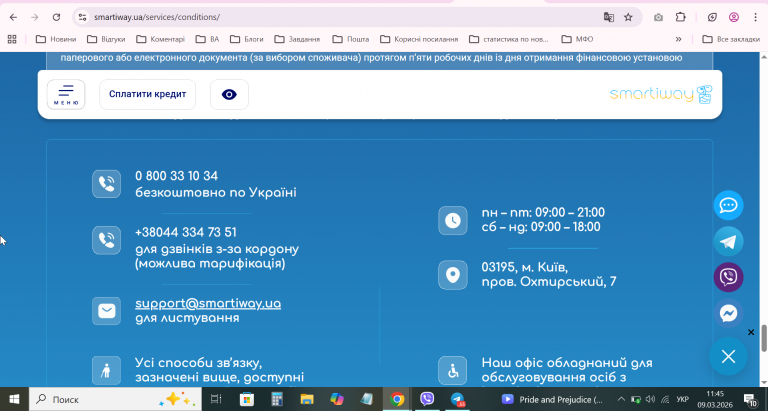
Task: Click the number 0 800 33 10 34
Action: click(x=176, y=176)
